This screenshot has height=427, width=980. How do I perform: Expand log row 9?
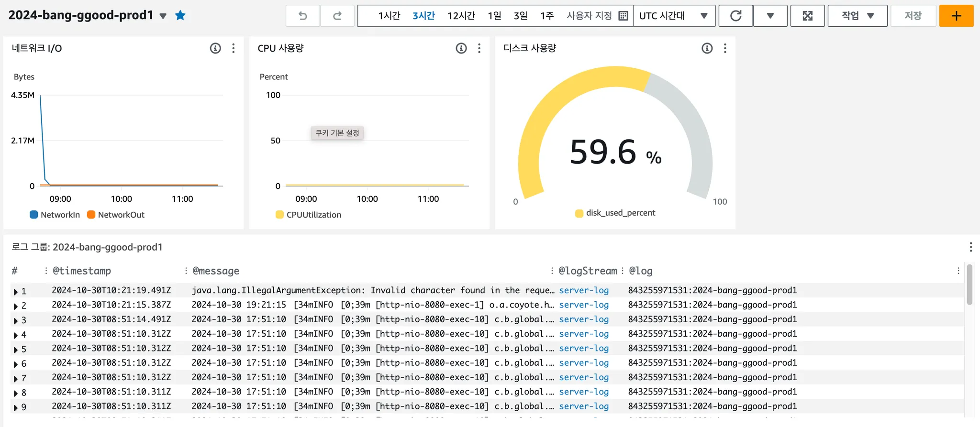pos(16,407)
